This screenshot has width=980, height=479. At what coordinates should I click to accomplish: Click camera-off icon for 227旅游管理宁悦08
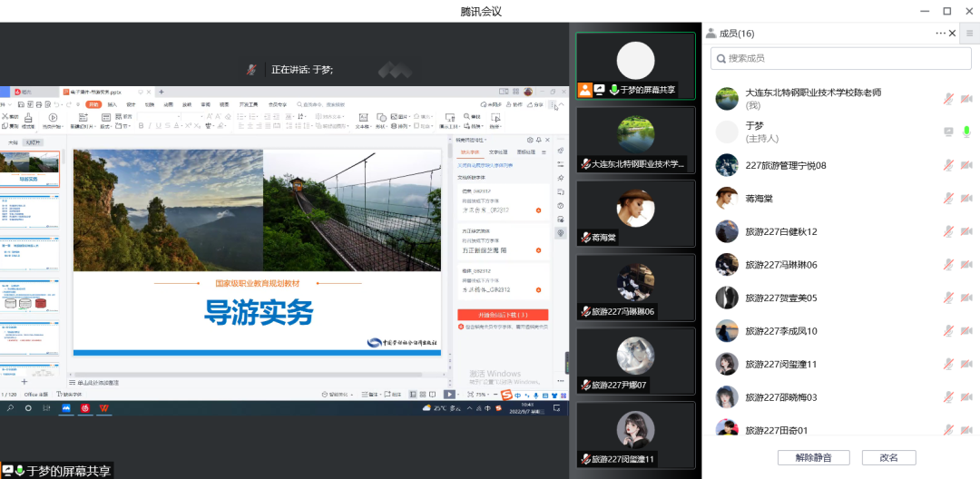(966, 165)
